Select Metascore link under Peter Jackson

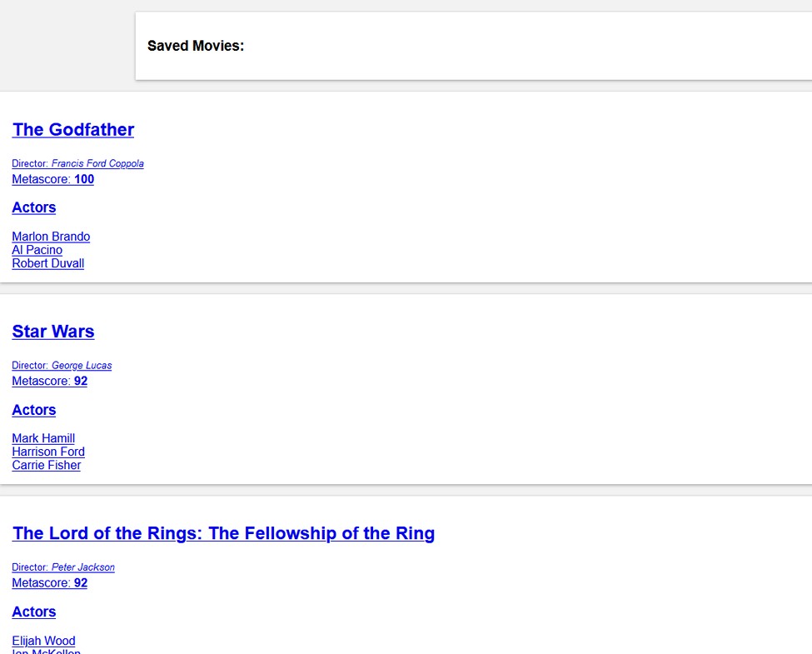50,583
